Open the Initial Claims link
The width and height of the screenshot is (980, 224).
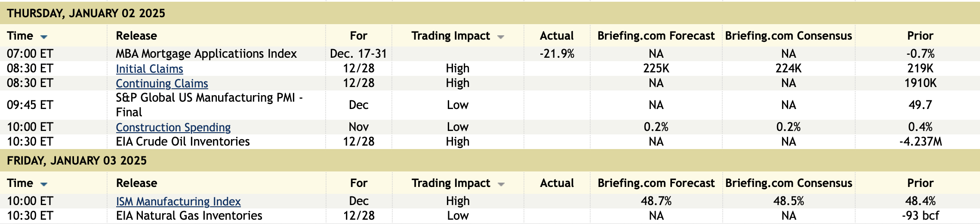[x=149, y=68]
